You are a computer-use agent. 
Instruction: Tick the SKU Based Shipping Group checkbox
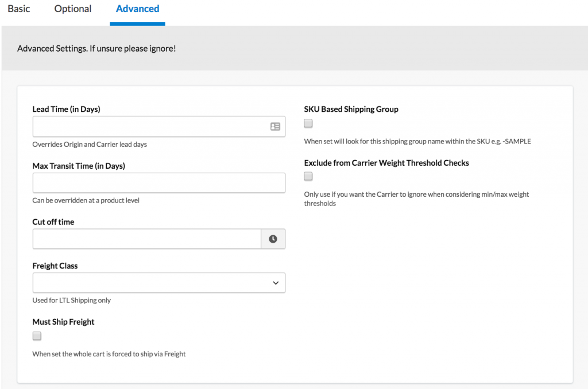[x=308, y=123]
